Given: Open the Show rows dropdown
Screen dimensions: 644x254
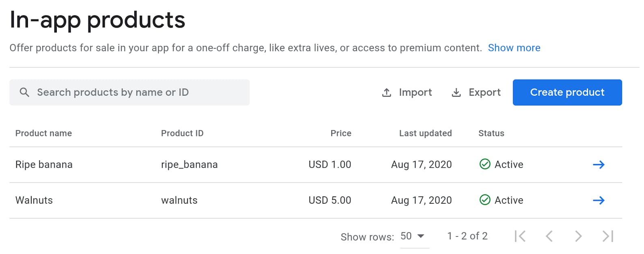Looking at the screenshot, I should (x=413, y=236).
